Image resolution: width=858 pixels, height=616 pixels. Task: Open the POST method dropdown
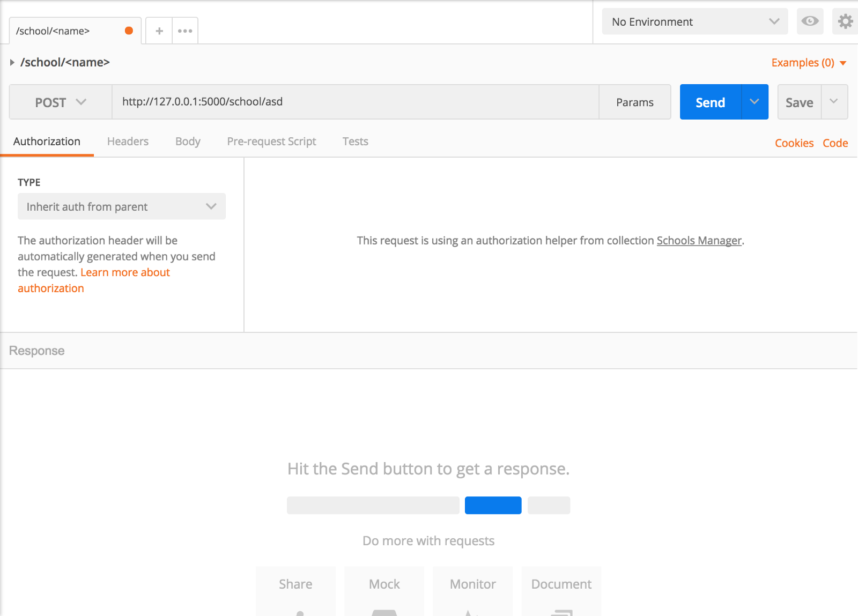point(61,102)
